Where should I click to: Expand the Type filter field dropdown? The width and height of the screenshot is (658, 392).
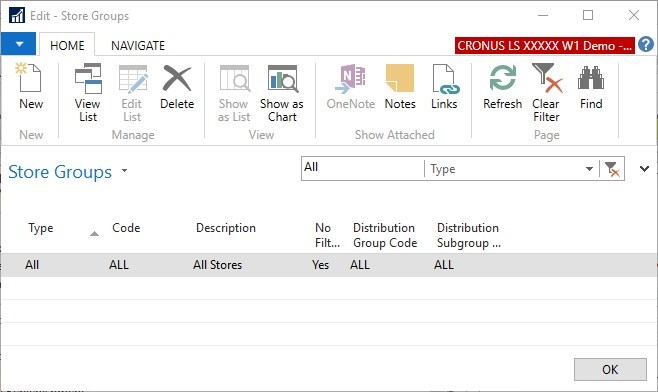[x=589, y=169]
